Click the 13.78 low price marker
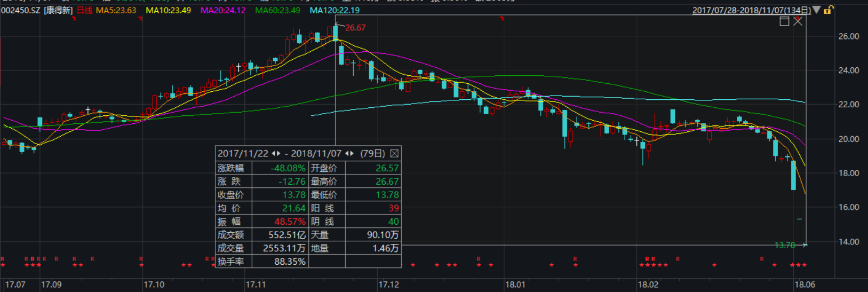The height and width of the screenshot is (292, 868). point(785,245)
